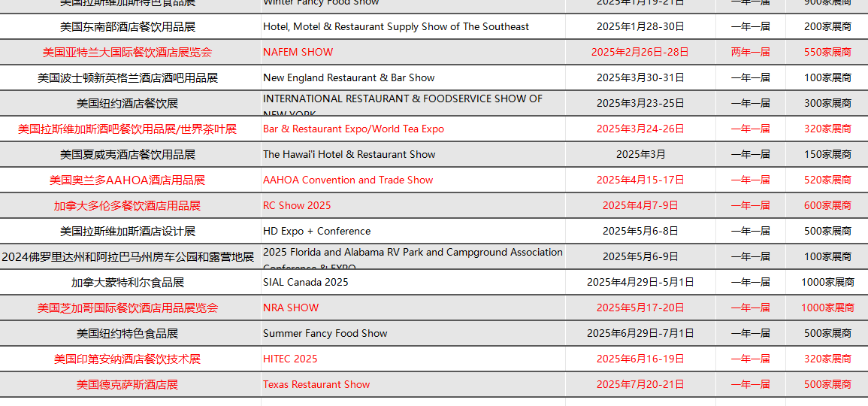This screenshot has width=868, height=406.
Task: Click the date 2025年2月26日-28日
Action: coord(640,52)
